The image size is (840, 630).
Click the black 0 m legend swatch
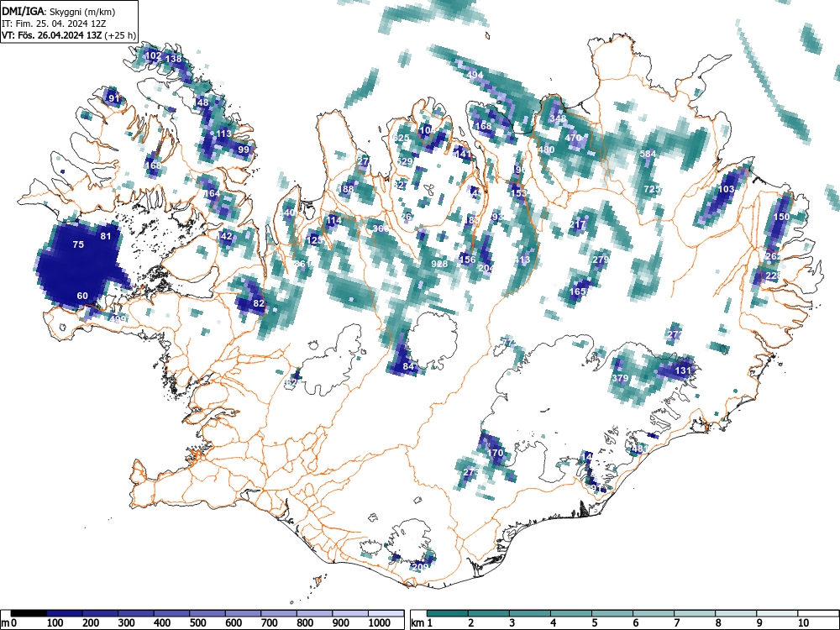29,613
